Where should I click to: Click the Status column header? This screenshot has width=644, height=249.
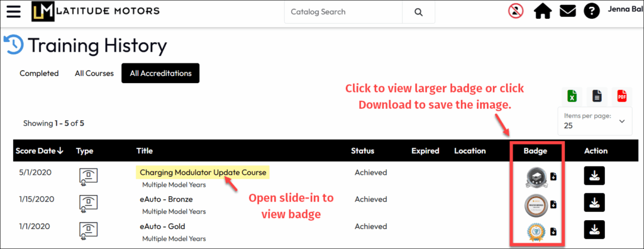363,151
